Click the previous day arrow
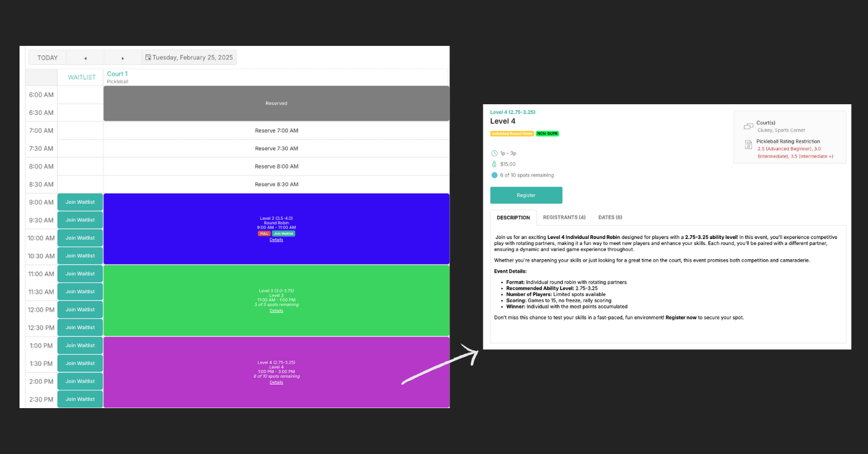 [85, 58]
